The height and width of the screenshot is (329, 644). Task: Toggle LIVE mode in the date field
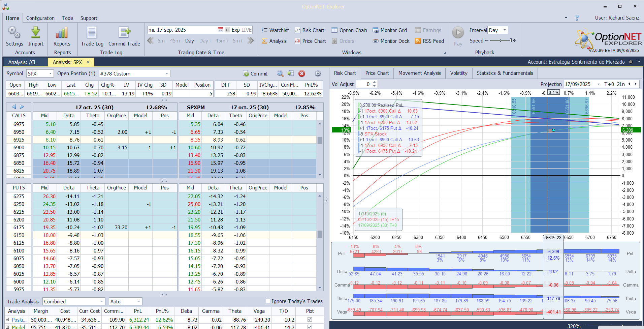point(247,30)
